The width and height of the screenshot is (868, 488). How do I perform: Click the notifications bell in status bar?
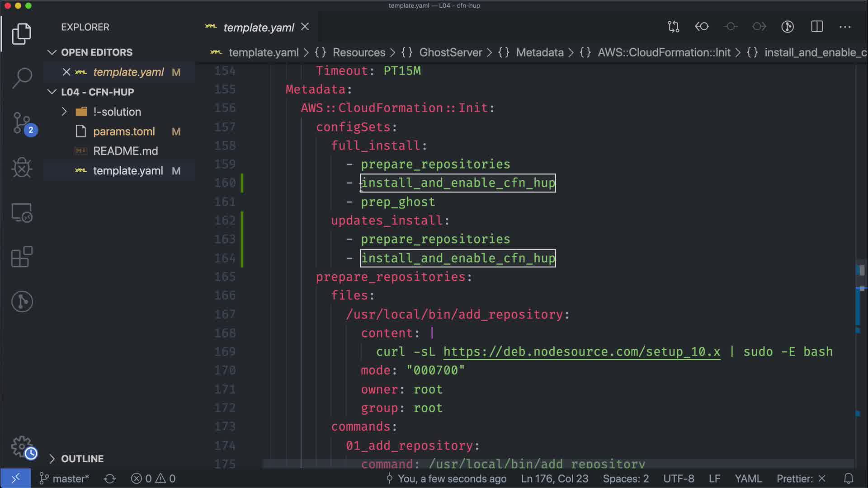[x=849, y=479]
